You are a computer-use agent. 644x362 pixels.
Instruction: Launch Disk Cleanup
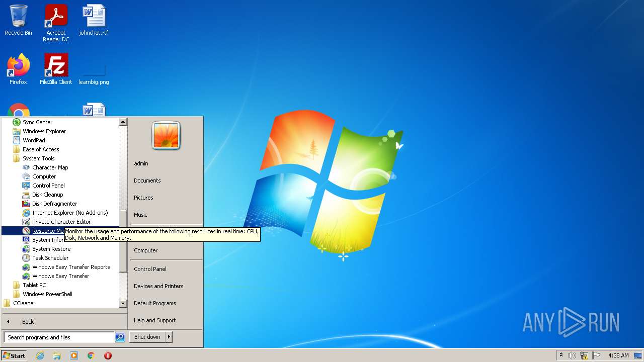click(47, 195)
